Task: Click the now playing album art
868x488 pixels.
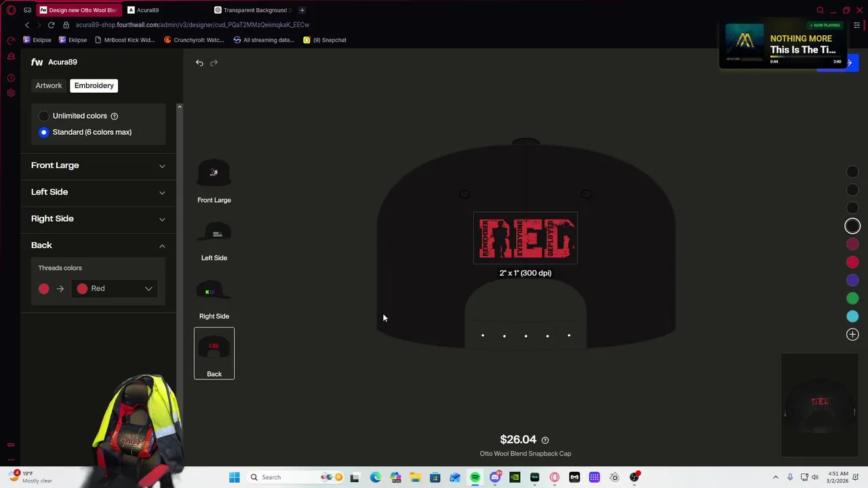Action: click(745, 41)
